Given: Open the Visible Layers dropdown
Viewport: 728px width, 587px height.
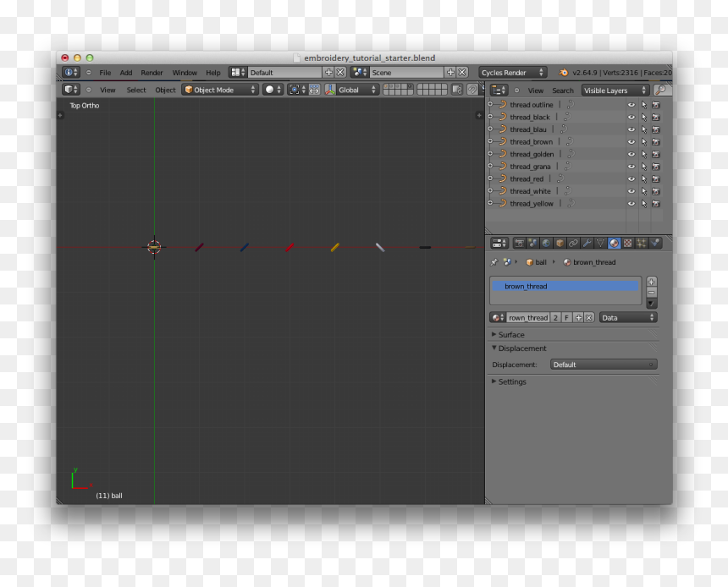Looking at the screenshot, I should (615, 90).
